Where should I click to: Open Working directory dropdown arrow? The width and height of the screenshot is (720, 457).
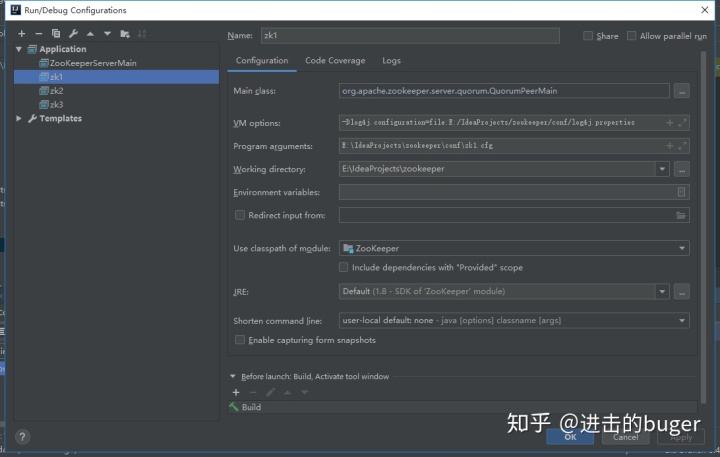click(662, 169)
